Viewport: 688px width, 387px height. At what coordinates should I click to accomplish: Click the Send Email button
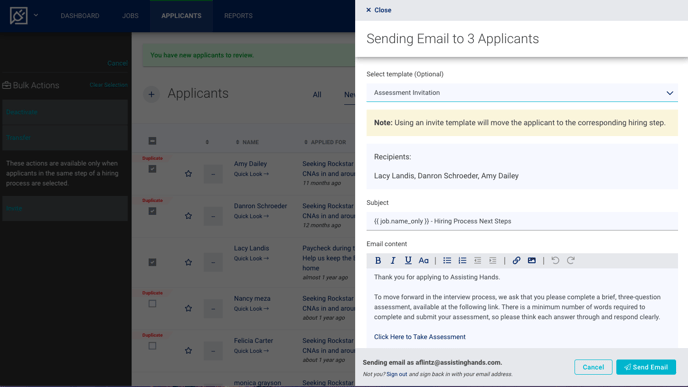[646, 367]
